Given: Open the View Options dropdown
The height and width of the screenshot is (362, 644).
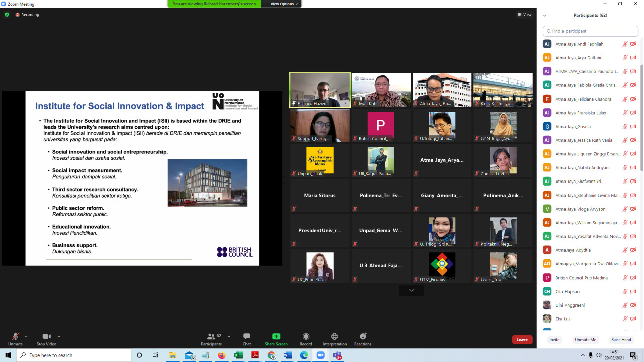Looking at the screenshot, I should (x=284, y=4).
